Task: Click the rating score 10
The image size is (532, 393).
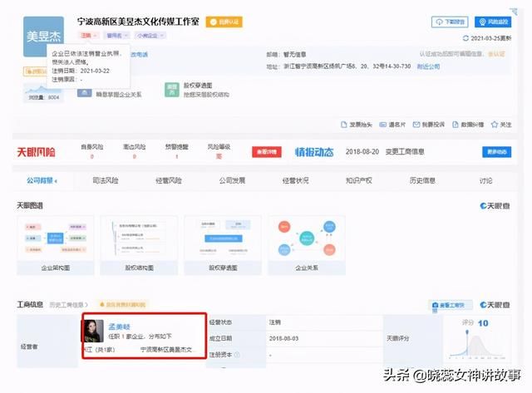Action: pyautogui.click(x=483, y=323)
